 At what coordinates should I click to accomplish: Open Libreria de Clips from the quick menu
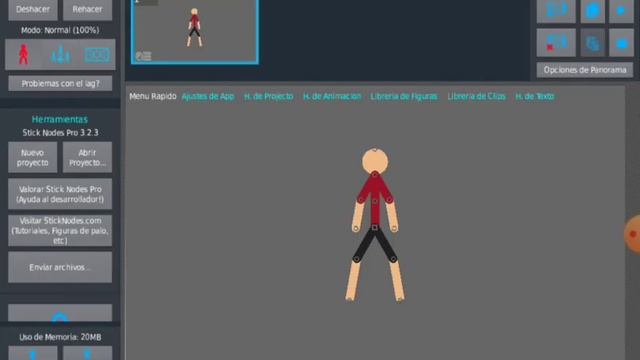point(476,97)
